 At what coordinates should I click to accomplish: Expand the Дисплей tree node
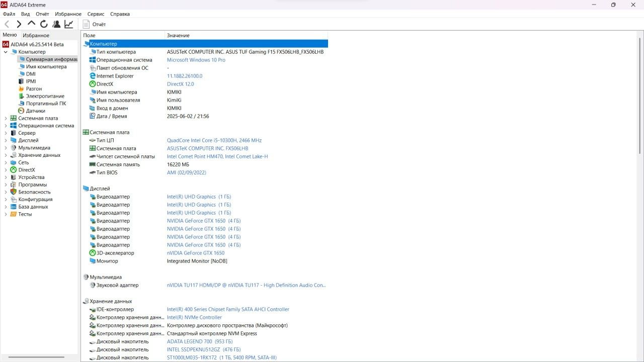click(x=6, y=140)
